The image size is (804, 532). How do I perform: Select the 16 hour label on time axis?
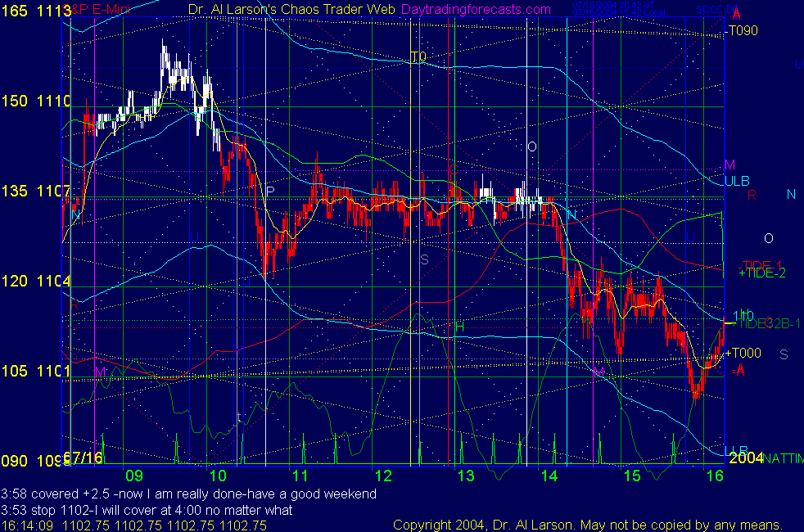click(x=715, y=476)
